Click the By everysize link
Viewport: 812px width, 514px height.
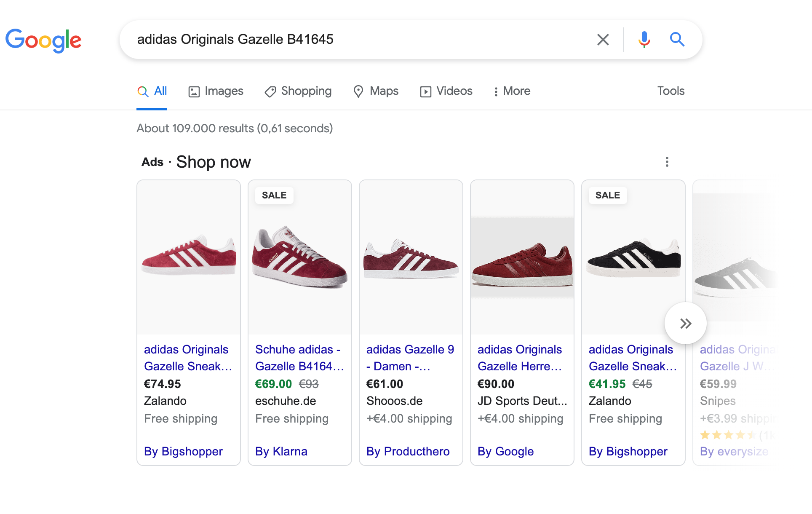coord(734,451)
